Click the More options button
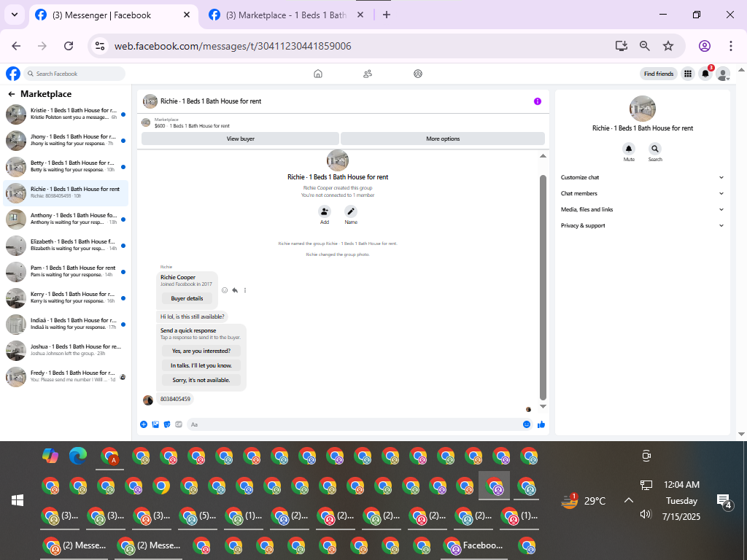This screenshot has height=560, width=747. pyautogui.click(x=443, y=139)
